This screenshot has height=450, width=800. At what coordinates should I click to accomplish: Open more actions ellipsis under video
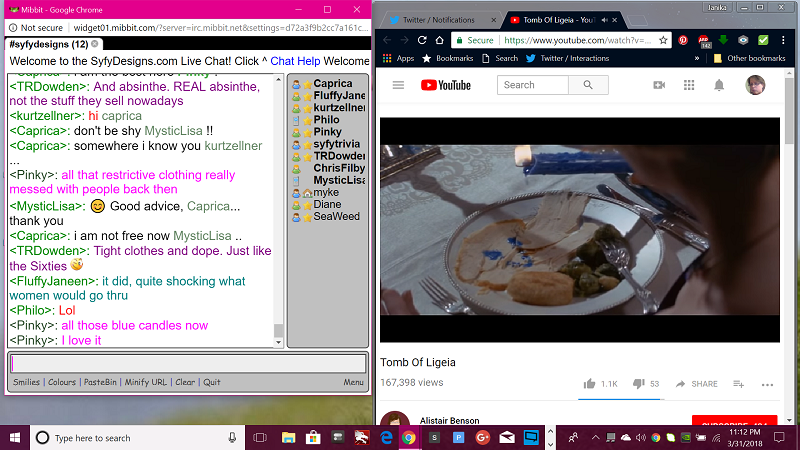[x=767, y=385]
